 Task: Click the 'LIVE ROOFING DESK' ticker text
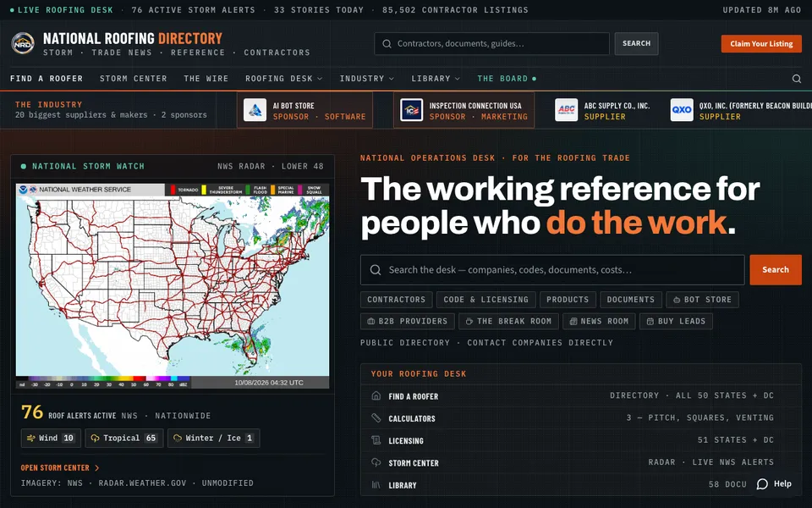pyautogui.click(x=65, y=10)
